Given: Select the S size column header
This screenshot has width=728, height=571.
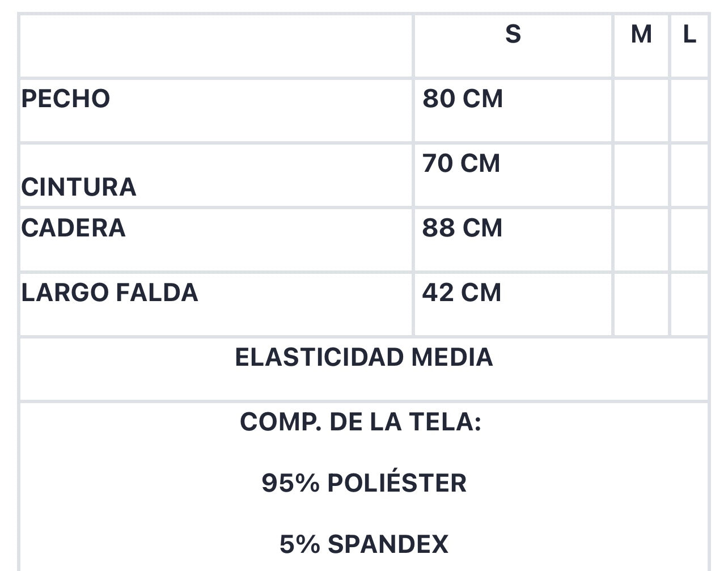Looking at the screenshot, I should point(513,35).
